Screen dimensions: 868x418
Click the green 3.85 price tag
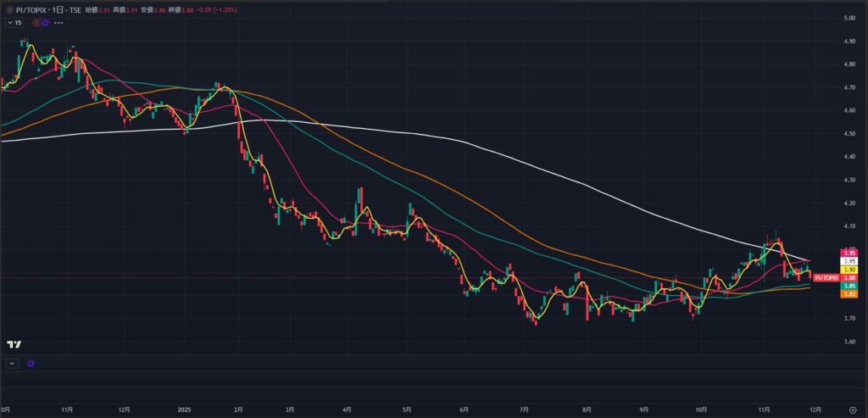[850, 286]
